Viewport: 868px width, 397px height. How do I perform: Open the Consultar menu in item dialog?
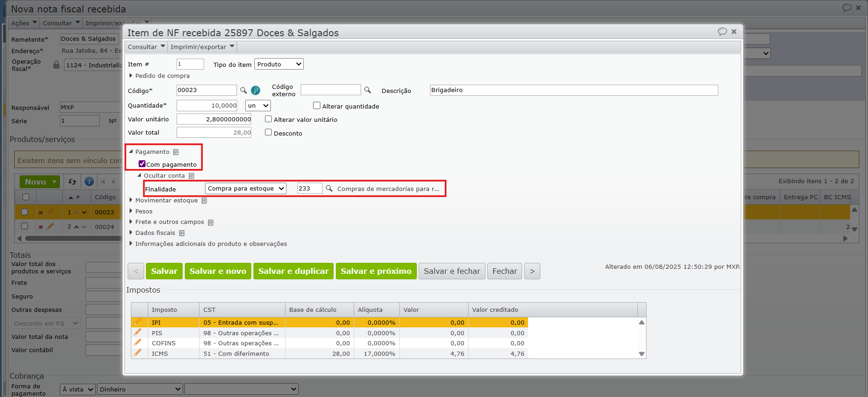(146, 47)
